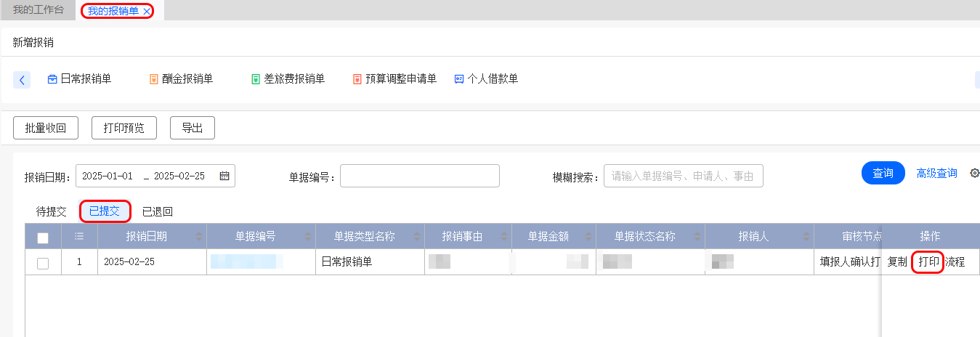The image size is (980, 337).
Task: Switch to the 我的工作台 tab
Action: [39, 10]
